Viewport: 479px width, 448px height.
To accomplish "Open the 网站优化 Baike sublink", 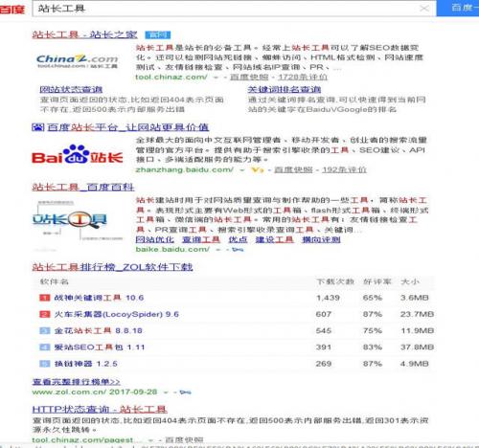I will click(x=155, y=239).
